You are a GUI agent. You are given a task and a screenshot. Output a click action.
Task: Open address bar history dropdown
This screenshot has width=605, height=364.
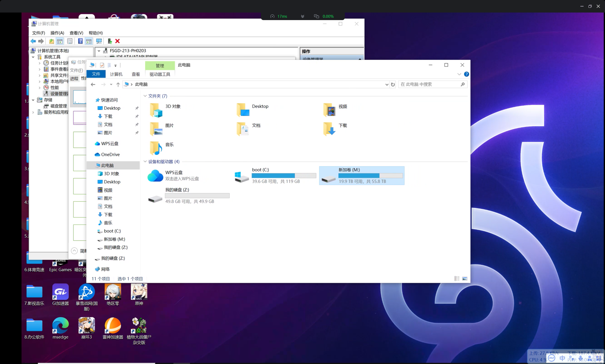click(387, 84)
